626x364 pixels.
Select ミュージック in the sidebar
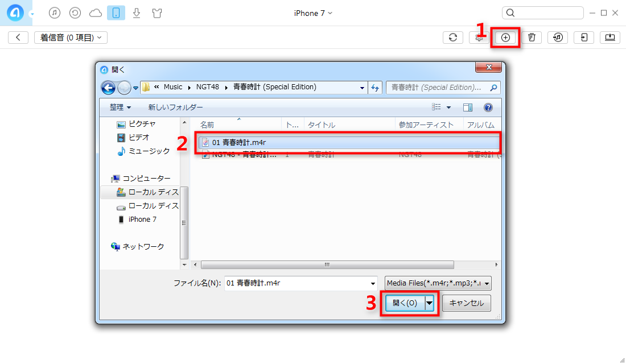point(144,151)
